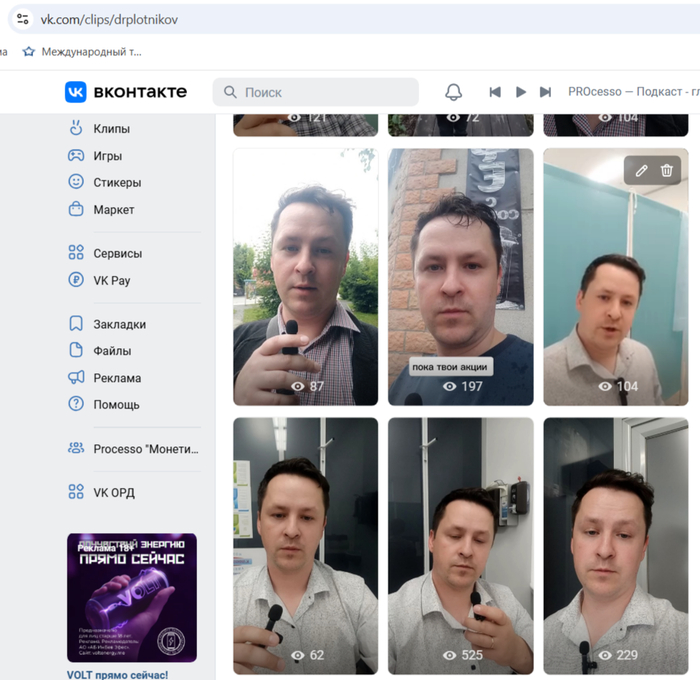Click the VK Pay sidebar icon
Screen dimensions: 700x680
76,280
